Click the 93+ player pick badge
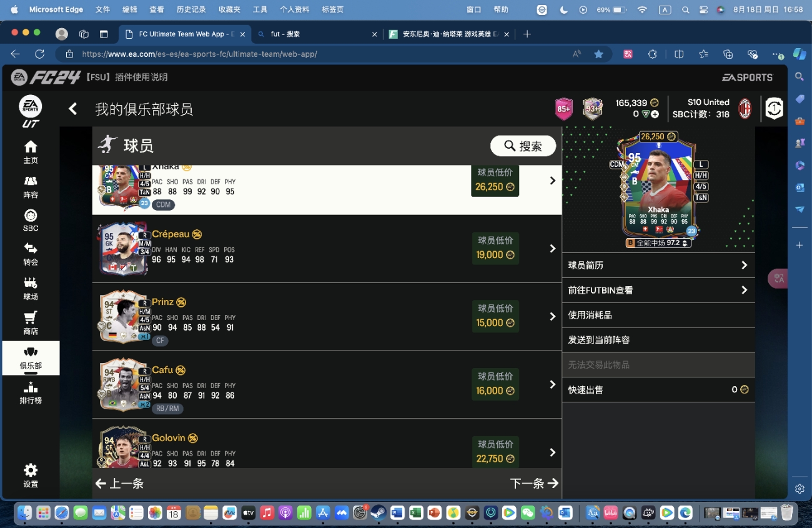Viewport: 812px width, 528px height. coord(592,109)
